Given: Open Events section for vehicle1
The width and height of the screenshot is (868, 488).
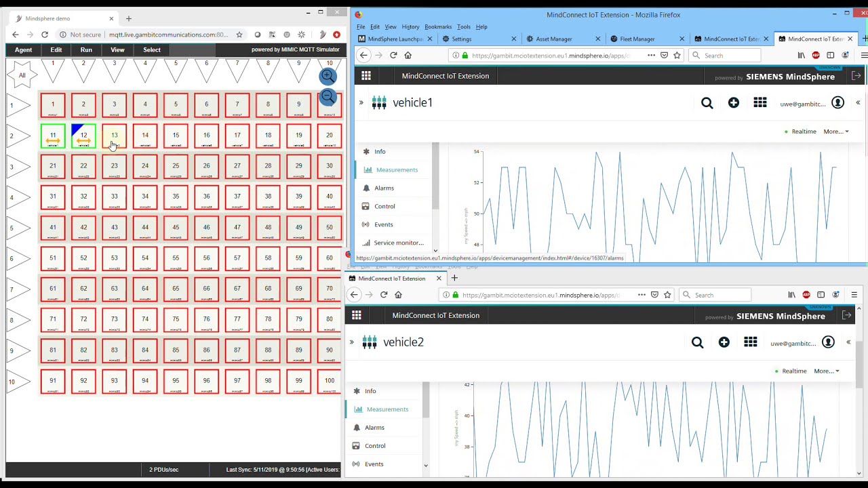Looking at the screenshot, I should coord(383,225).
